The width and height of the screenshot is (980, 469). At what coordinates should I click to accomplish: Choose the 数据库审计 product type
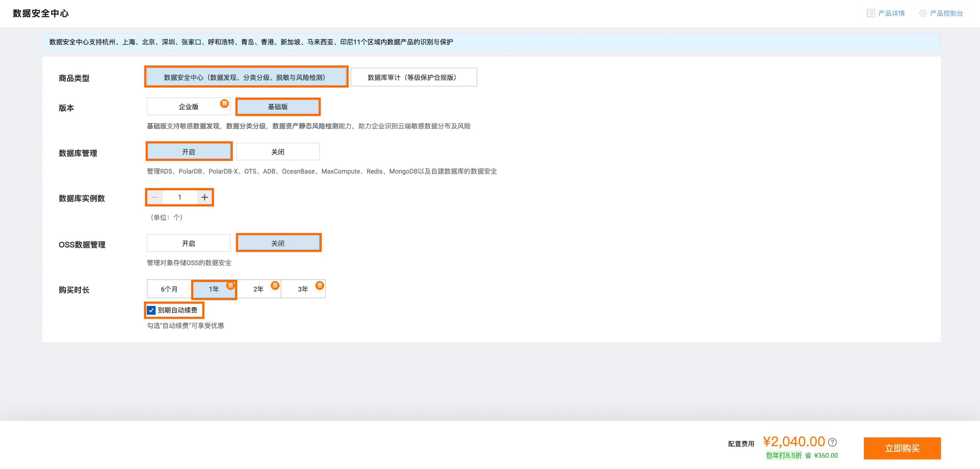(x=413, y=77)
